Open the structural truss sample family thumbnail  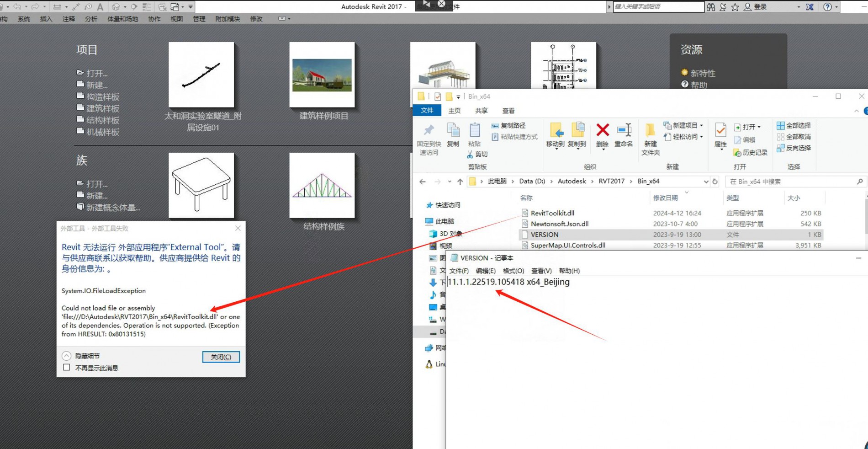[322, 185]
